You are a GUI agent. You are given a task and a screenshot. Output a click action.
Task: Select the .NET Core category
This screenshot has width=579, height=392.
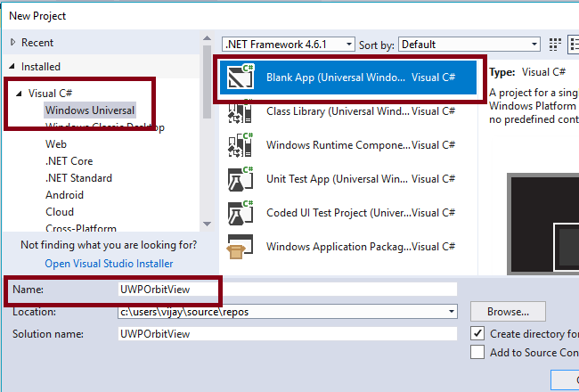[x=69, y=161]
